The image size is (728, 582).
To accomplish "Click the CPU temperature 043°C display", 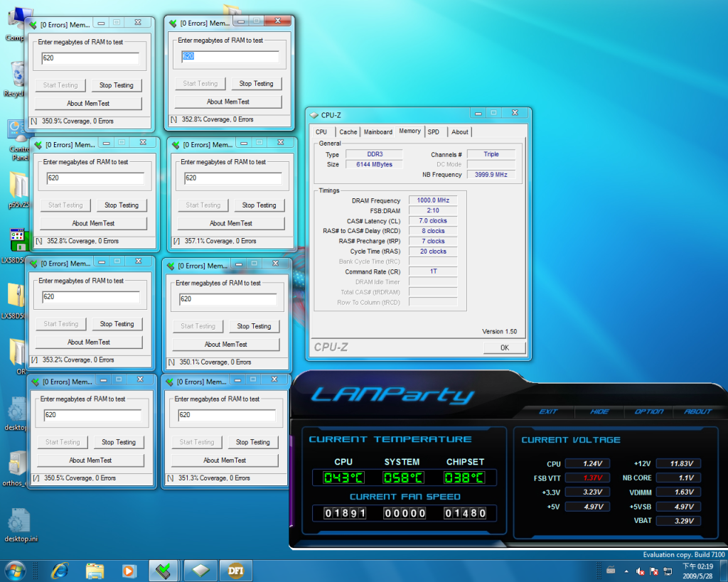I will (343, 478).
